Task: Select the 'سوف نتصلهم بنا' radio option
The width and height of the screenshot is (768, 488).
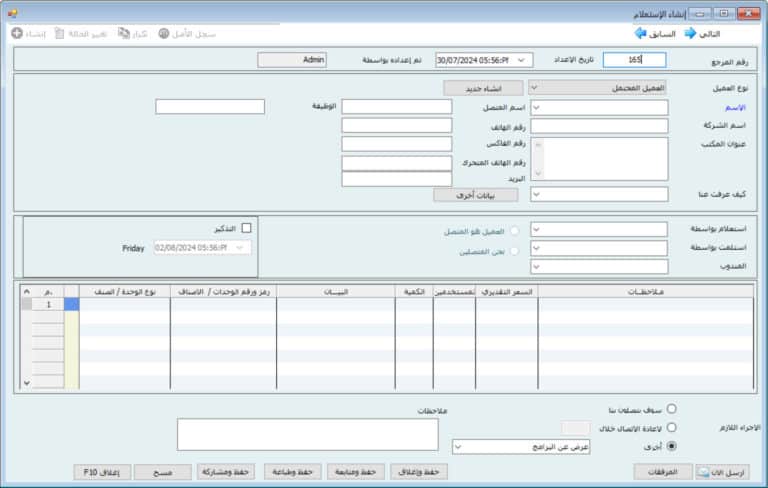Action: pos(671,409)
